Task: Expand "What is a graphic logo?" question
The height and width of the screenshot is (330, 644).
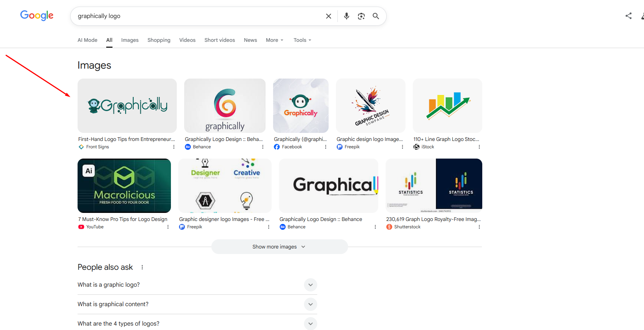Action: tap(310, 285)
